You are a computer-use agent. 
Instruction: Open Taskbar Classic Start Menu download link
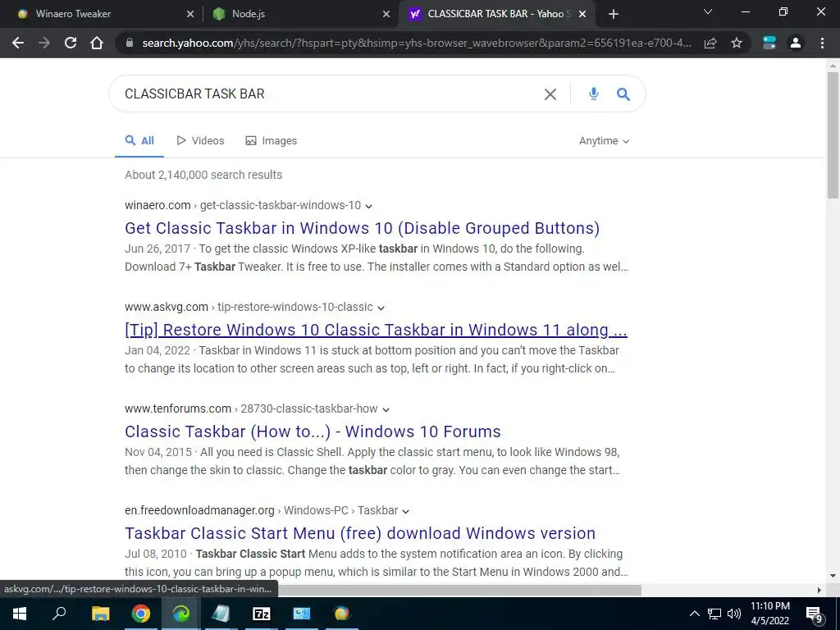tap(360, 533)
